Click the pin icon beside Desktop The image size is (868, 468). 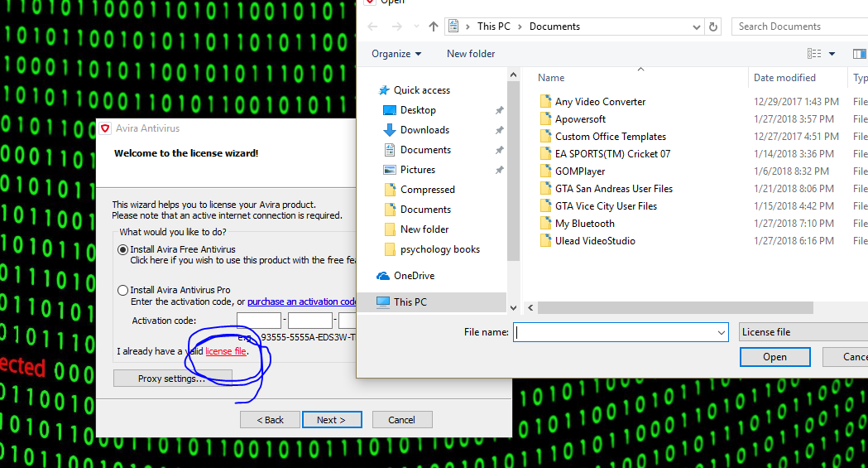(499, 110)
